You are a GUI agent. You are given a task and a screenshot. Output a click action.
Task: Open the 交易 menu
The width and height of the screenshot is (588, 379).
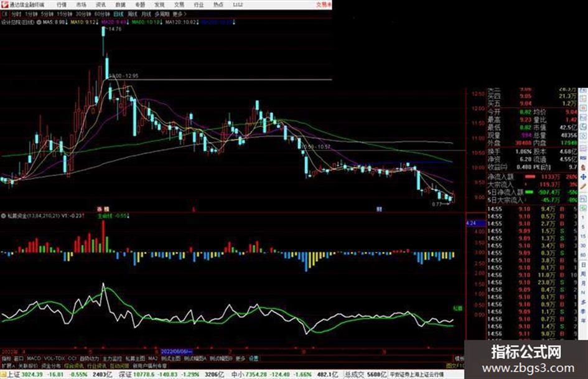179,5
